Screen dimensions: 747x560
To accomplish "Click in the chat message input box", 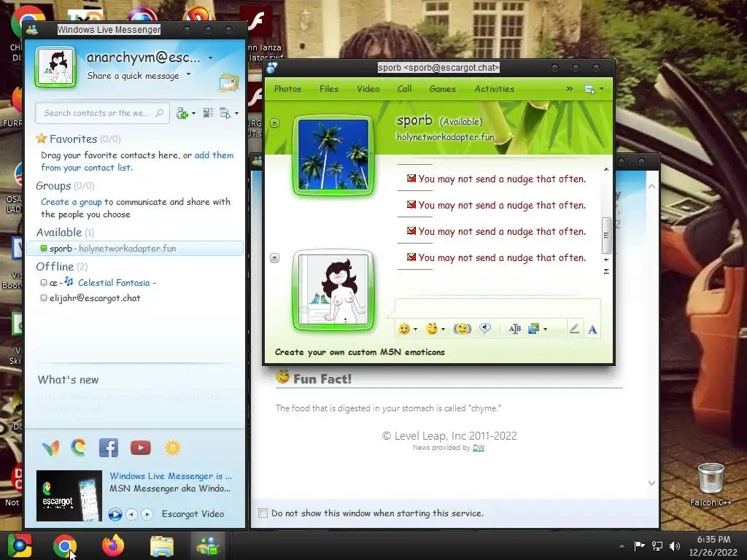I will [498, 308].
